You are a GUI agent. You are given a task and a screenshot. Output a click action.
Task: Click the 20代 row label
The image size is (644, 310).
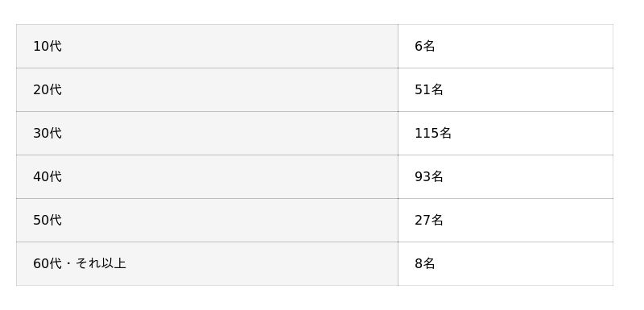click(207, 90)
